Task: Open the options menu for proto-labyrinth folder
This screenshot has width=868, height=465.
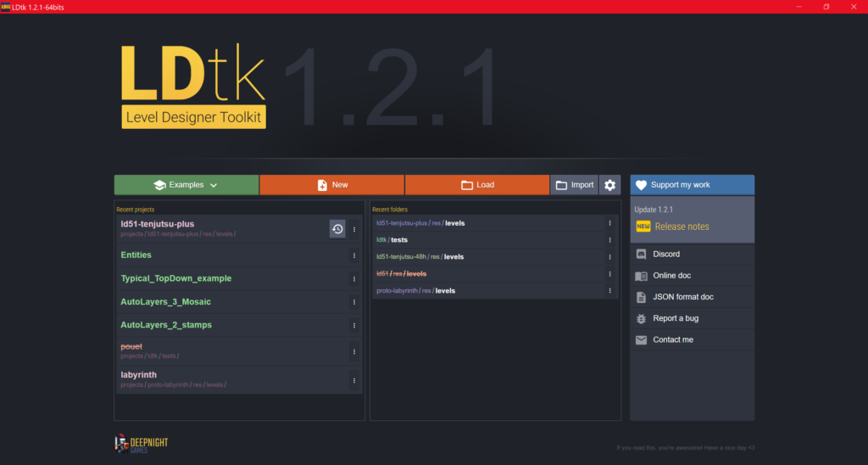Action: (x=610, y=290)
